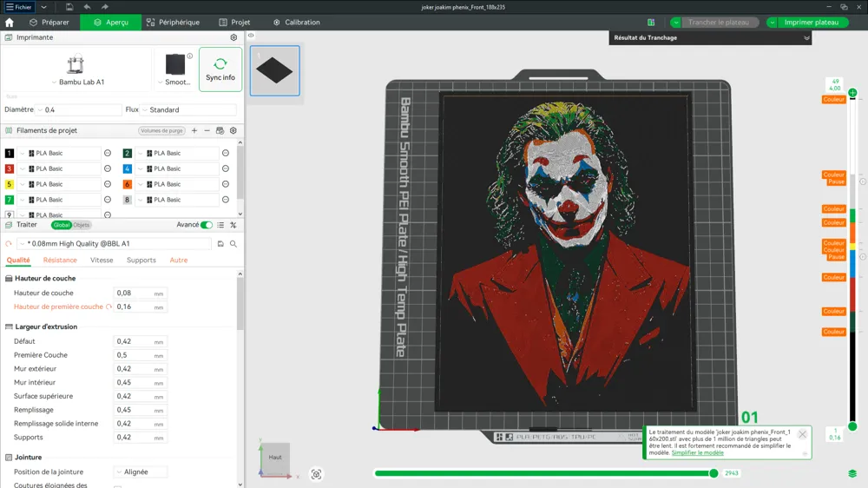
Task: Switch process scope to Objets
Action: tap(82, 225)
